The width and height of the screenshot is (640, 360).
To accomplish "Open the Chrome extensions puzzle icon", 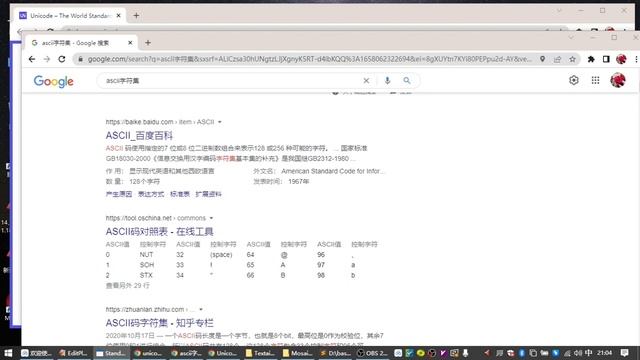I will point(591,59).
